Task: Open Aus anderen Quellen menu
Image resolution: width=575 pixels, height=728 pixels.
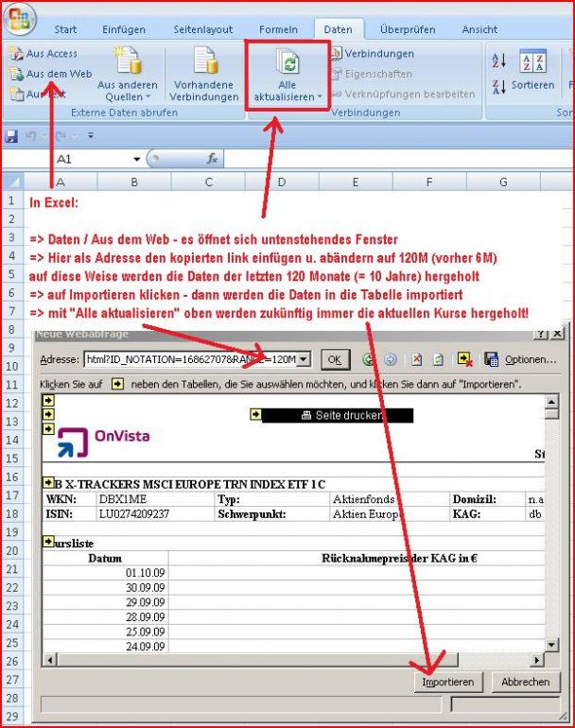Action: [128, 74]
